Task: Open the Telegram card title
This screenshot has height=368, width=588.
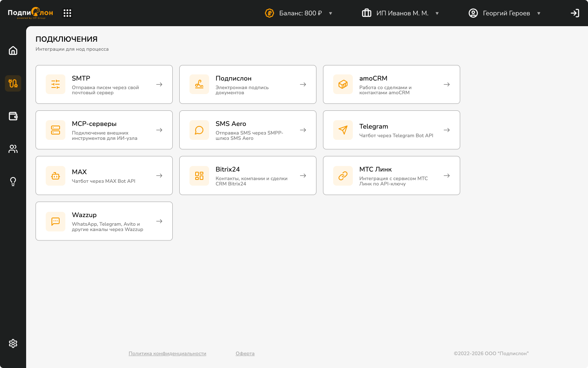Action: 374,126
